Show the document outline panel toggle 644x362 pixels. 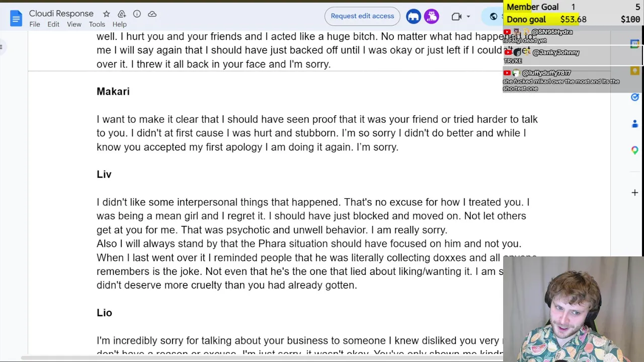pyautogui.click(x=2, y=47)
